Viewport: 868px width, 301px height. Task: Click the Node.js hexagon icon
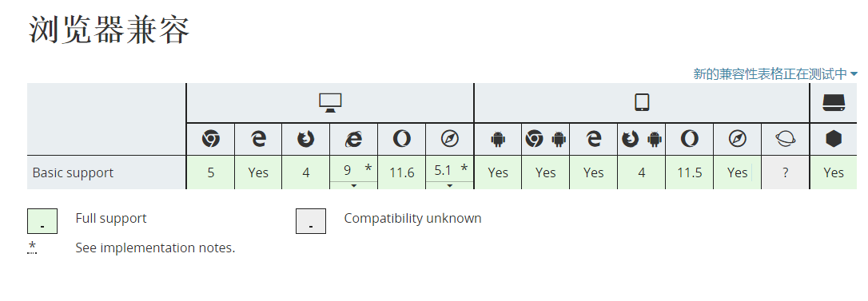(833, 139)
